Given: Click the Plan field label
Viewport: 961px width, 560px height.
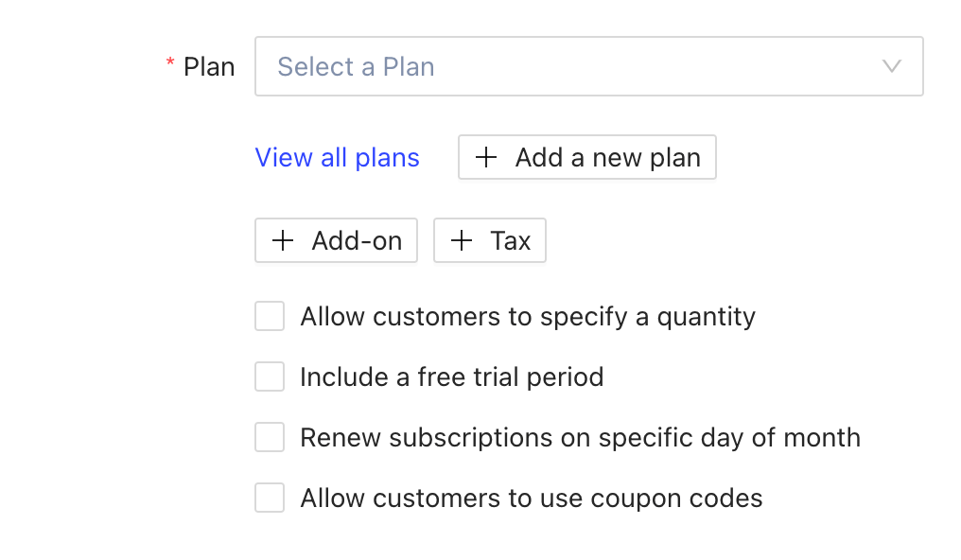Looking at the screenshot, I should click(x=209, y=67).
